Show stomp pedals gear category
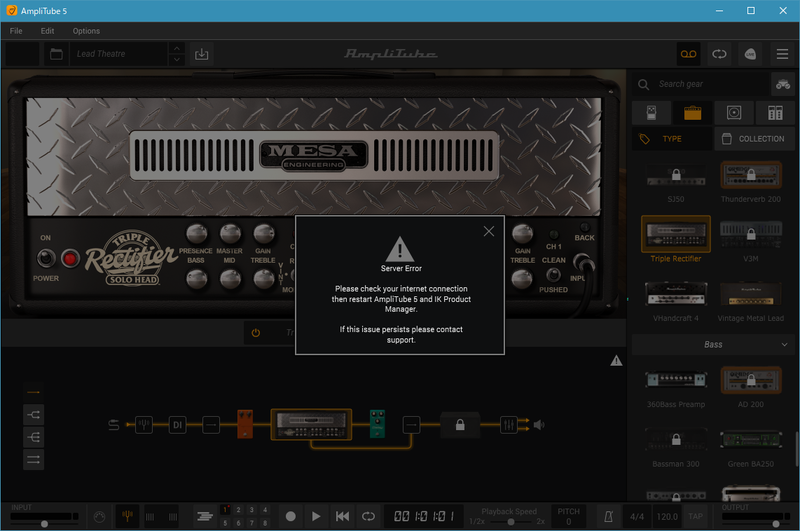The image size is (800, 531). click(652, 113)
